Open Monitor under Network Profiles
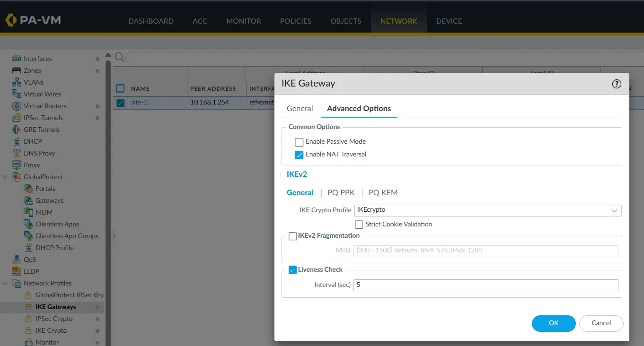644x346 pixels. click(x=47, y=342)
